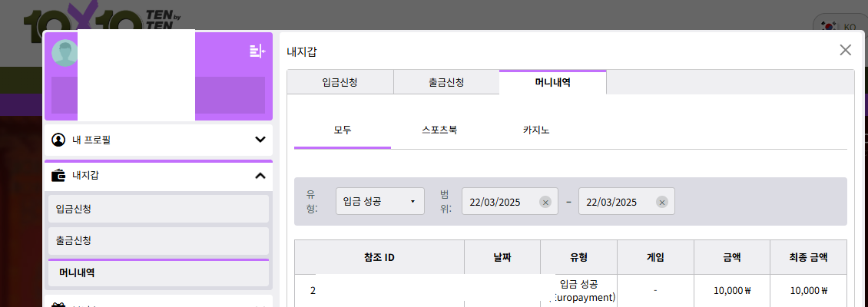Click the start date input field
Screen dimensions: 868x307
pyautogui.click(x=498, y=202)
